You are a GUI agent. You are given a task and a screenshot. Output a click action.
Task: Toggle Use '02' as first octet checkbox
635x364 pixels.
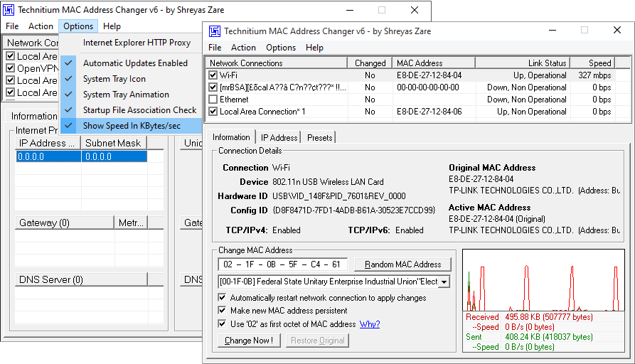pyautogui.click(x=222, y=324)
